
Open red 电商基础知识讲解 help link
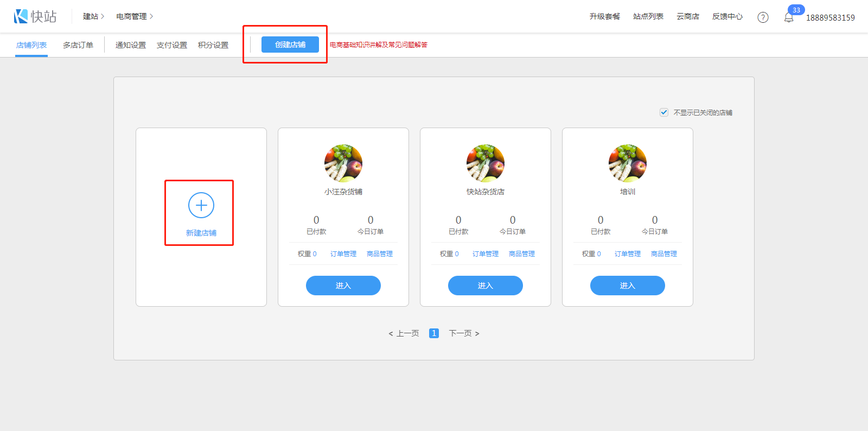(379, 45)
